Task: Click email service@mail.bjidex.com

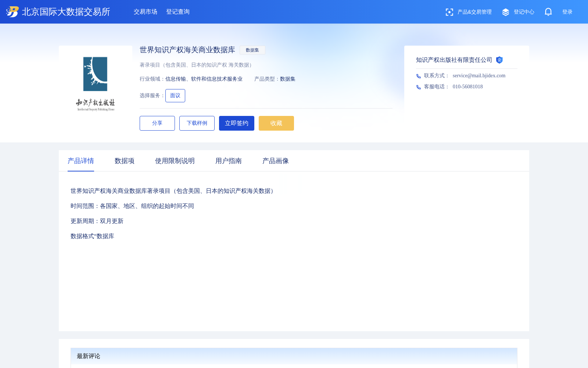Action: pyautogui.click(x=479, y=76)
